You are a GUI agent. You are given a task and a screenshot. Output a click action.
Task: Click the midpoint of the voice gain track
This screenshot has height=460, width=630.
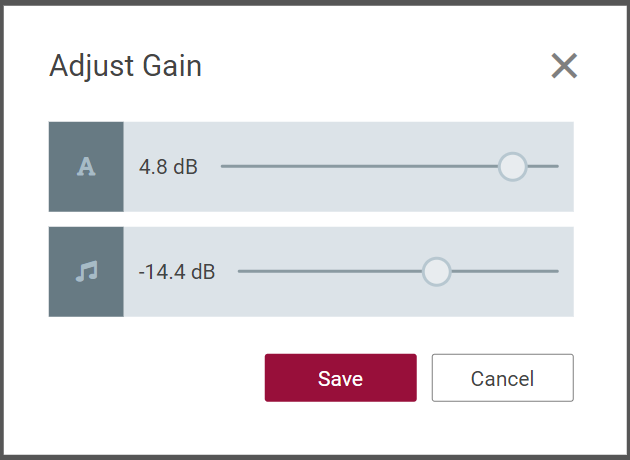click(x=390, y=167)
